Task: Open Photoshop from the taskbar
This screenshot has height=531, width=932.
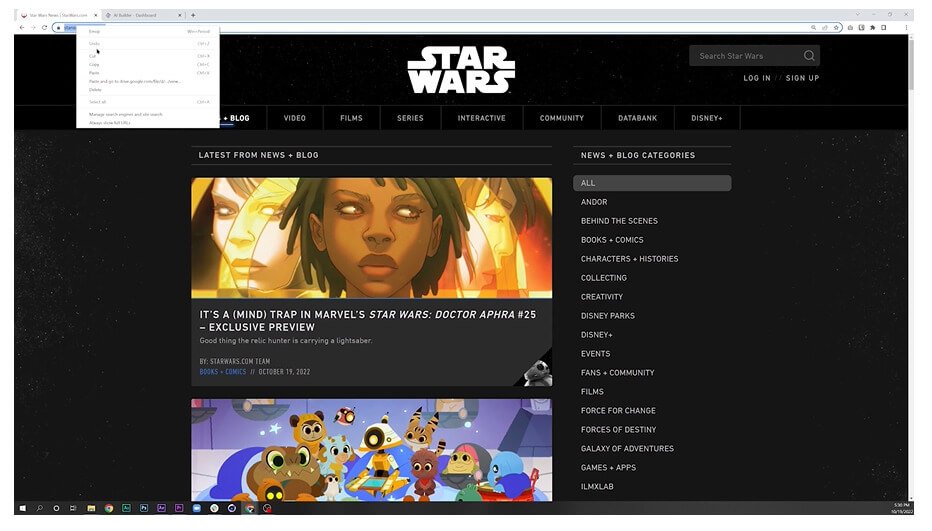Action: pyautogui.click(x=144, y=508)
